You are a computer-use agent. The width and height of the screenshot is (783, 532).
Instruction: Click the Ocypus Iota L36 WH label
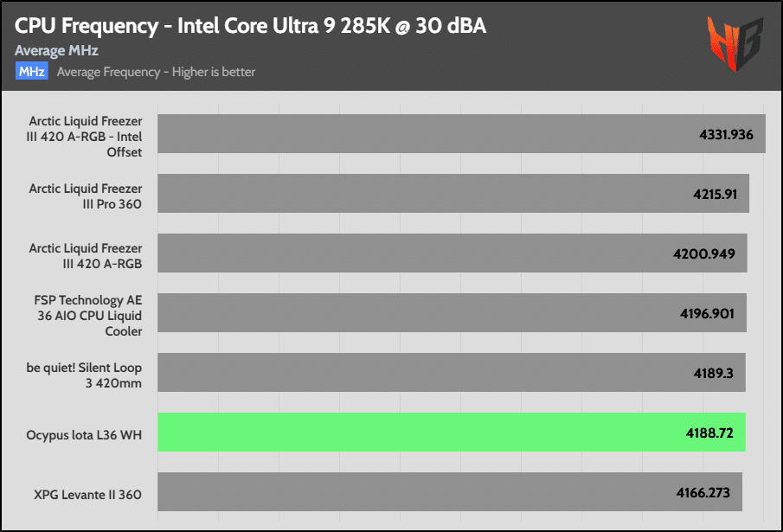click(84, 435)
